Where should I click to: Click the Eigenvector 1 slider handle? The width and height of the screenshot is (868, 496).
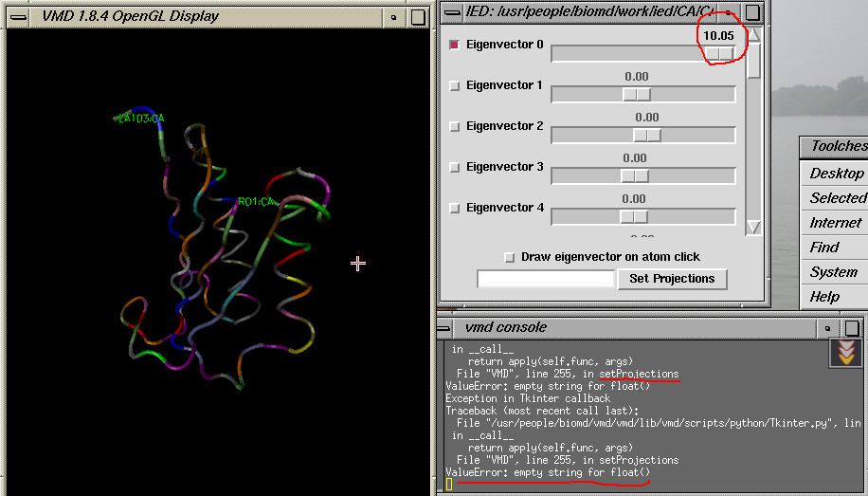pyautogui.click(x=636, y=94)
